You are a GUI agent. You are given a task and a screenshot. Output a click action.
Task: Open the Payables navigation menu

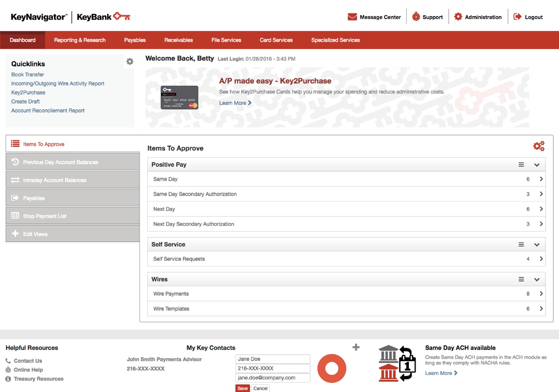tap(135, 40)
